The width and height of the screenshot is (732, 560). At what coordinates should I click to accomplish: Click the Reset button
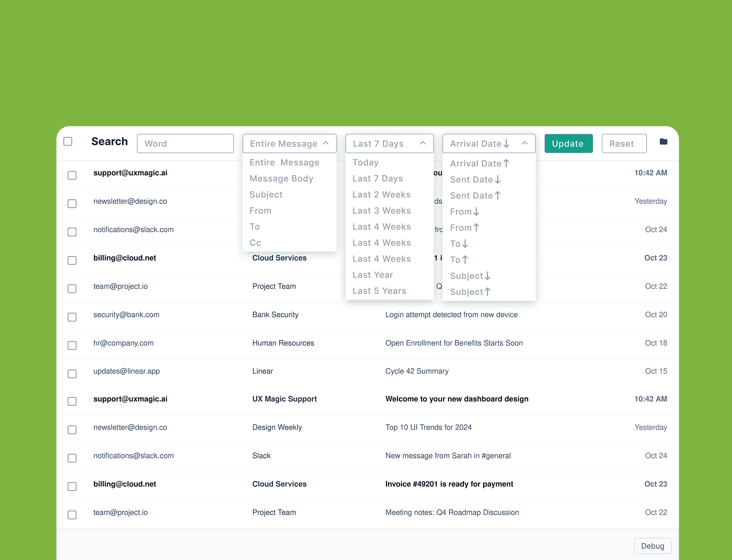[624, 143]
